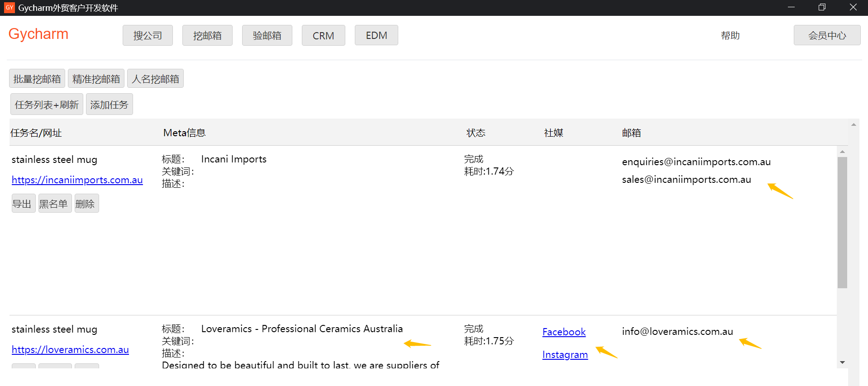Click 任务列表+刷新 button

(x=47, y=104)
